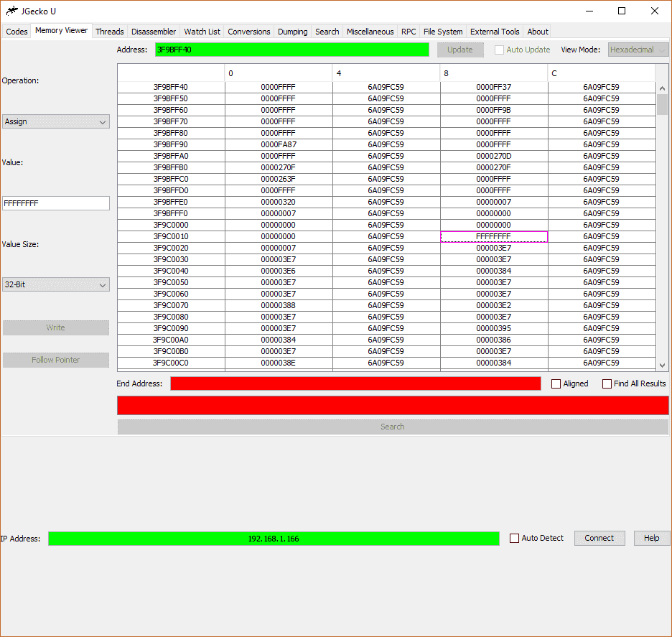Viewport: 672px width, 637px height.
Task: Click the Update button
Action: (x=460, y=50)
